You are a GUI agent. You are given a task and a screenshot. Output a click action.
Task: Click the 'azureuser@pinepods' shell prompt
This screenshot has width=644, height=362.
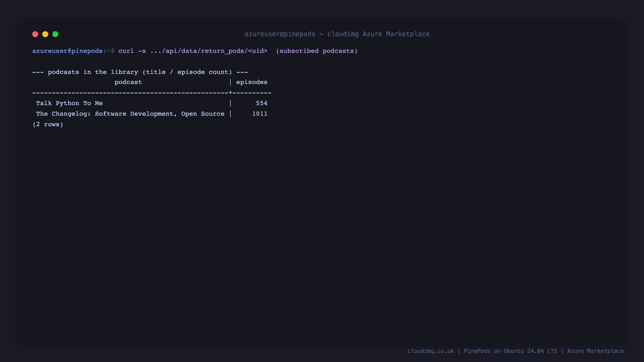[73, 51]
